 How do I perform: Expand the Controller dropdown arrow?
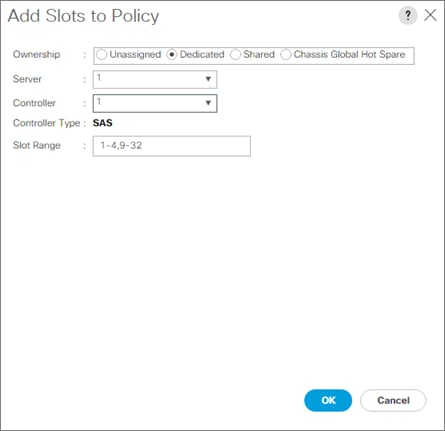pos(208,103)
